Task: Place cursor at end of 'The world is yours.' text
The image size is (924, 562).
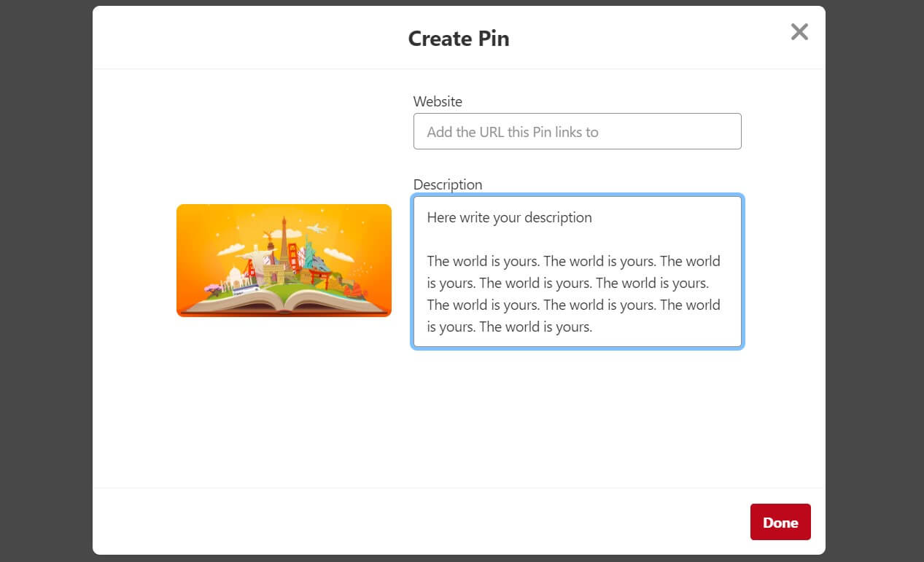Action: 593,327
